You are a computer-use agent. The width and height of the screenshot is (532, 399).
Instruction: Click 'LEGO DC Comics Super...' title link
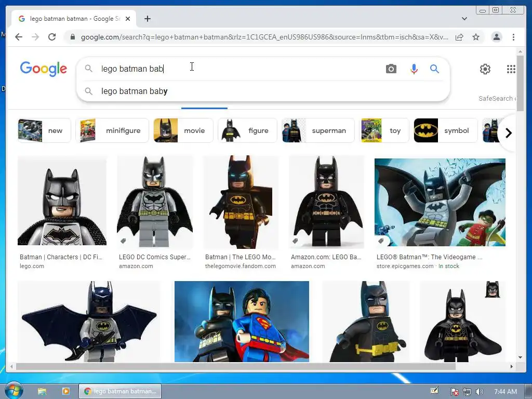(x=155, y=257)
